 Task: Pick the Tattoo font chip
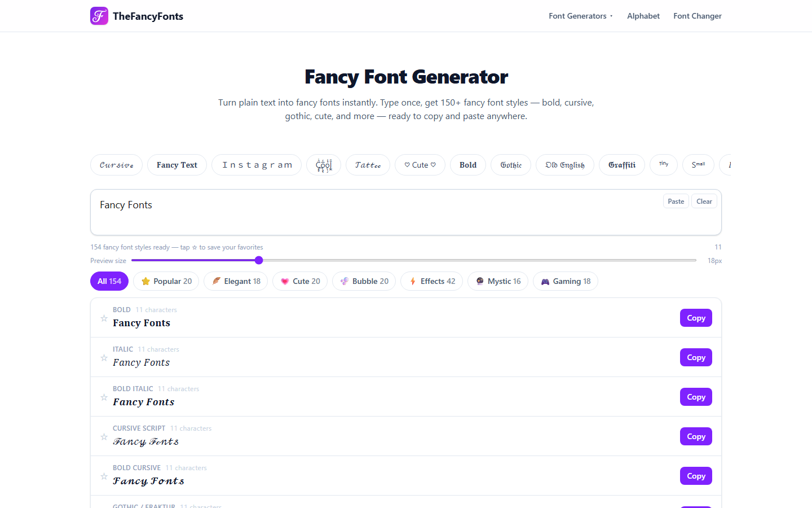(x=368, y=165)
